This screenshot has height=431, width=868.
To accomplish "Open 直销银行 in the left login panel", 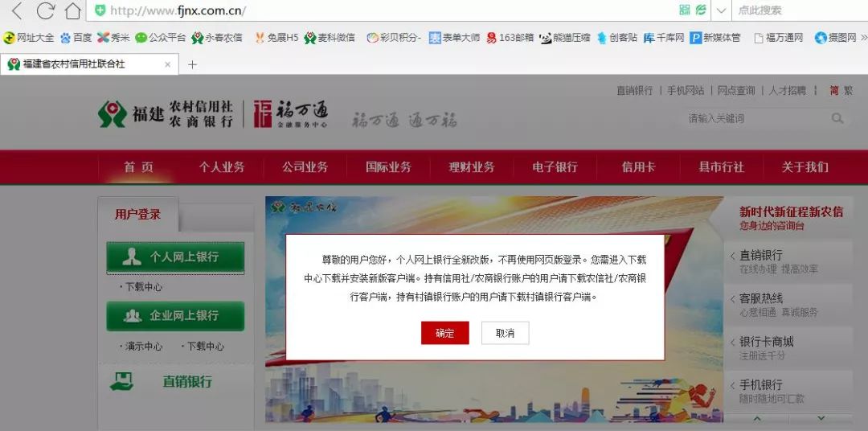I will [x=186, y=382].
